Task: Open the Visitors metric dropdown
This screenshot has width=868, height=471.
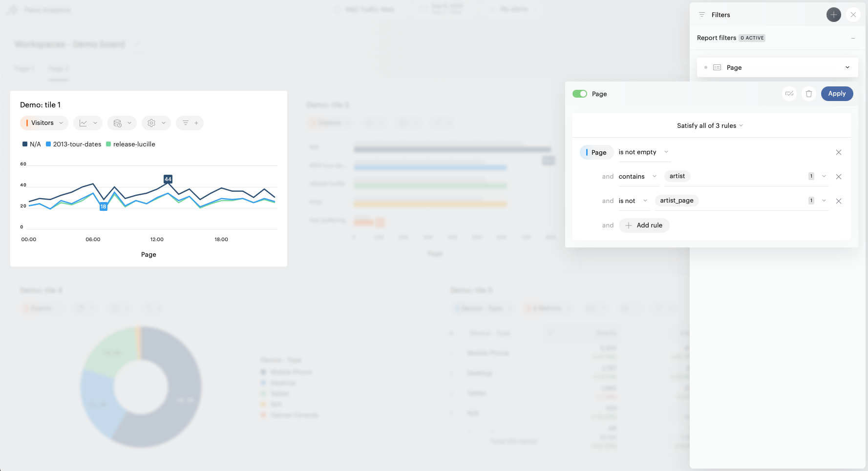Action: [x=44, y=123]
